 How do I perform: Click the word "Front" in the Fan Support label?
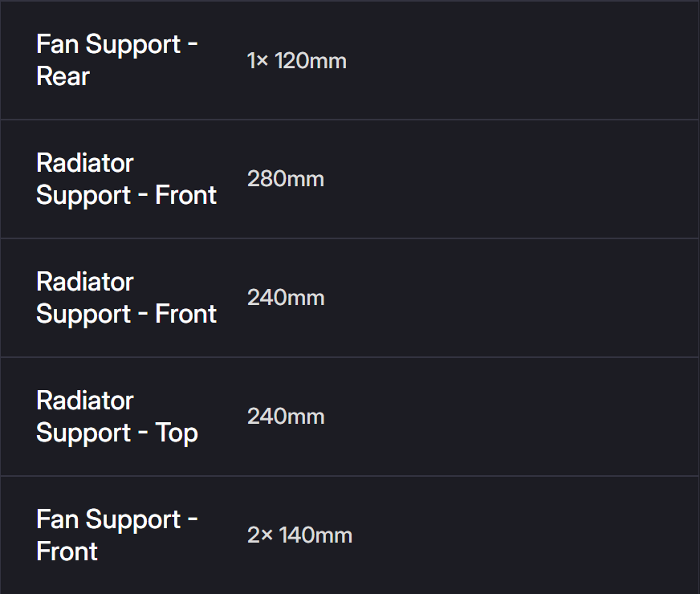coord(67,552)
